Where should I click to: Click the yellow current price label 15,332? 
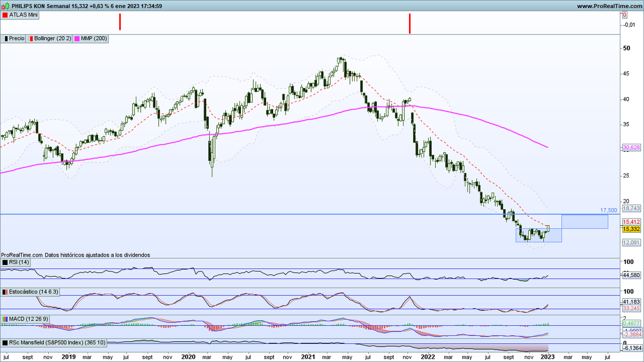[631, 229]
